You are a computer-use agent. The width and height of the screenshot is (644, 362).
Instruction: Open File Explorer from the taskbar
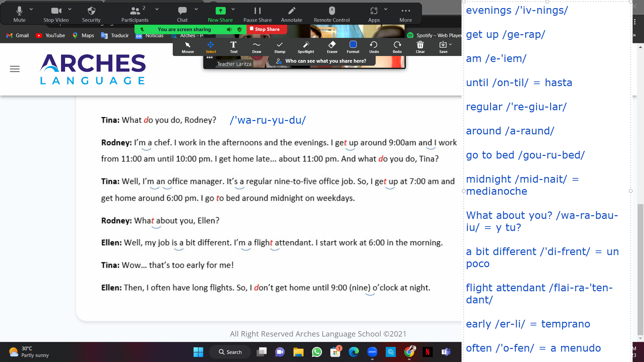click(299, 352)
